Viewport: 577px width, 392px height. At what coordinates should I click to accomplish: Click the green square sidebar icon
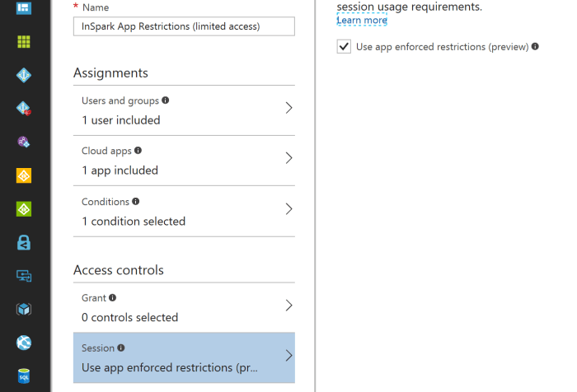pos(24,209)
